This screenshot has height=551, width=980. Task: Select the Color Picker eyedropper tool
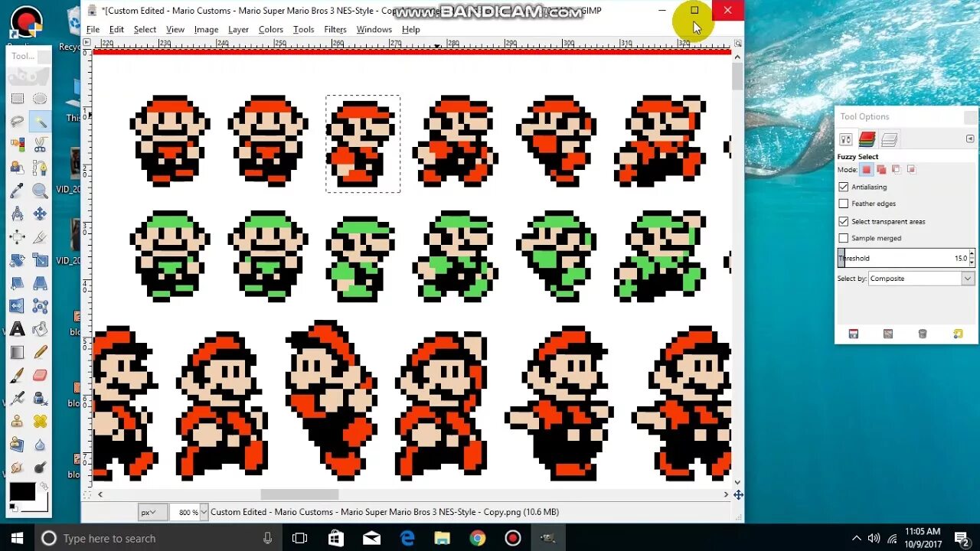click(x=17, y=191)
